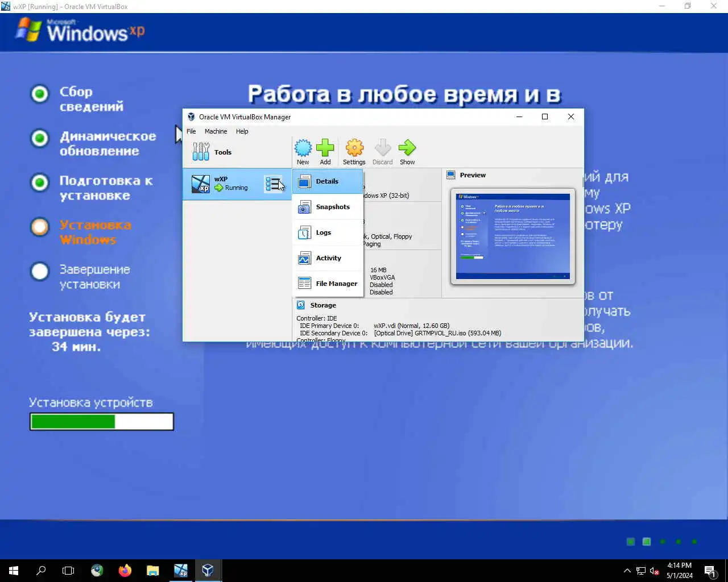Open the Machine menu in VirtualBox Manager
The image size is (728, 582).
click(216, 131)
